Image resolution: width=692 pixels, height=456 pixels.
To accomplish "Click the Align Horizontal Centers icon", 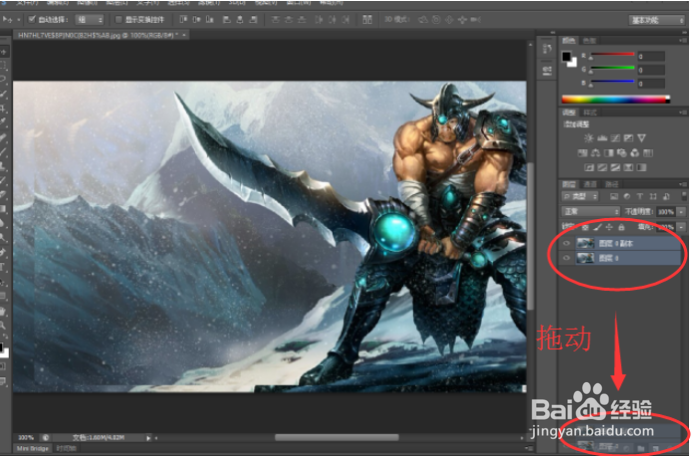I will (240, 19).
